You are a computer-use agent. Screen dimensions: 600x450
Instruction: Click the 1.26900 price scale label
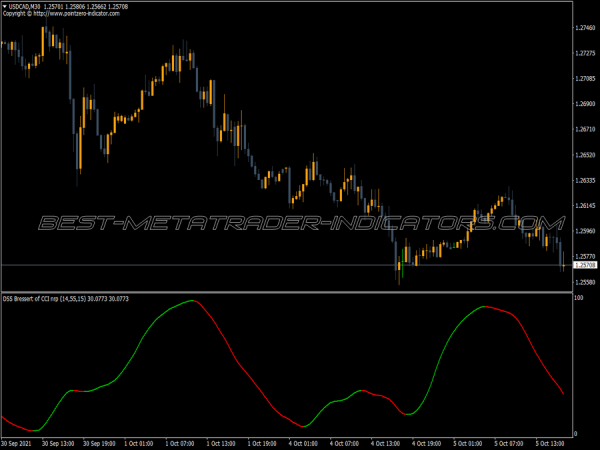(x=586, y=104)
